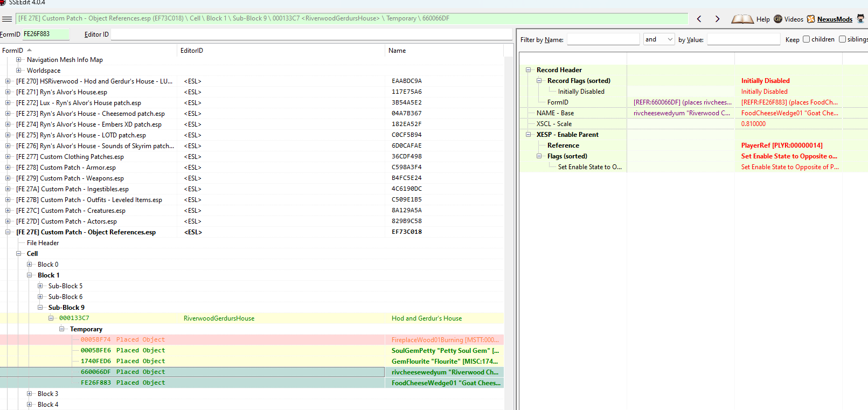Select placed object 660066DF
Image resolution: width=868 pixels, height=410 pixels.
(252, 372)
